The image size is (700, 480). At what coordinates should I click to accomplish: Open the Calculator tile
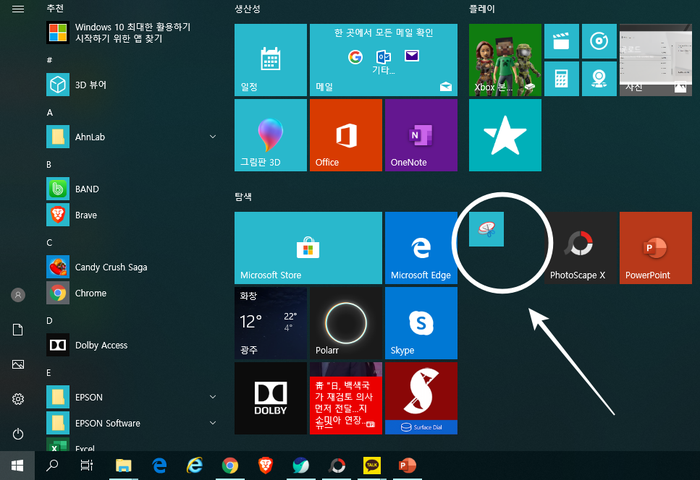pyautogui.click(x=562, y=79)
